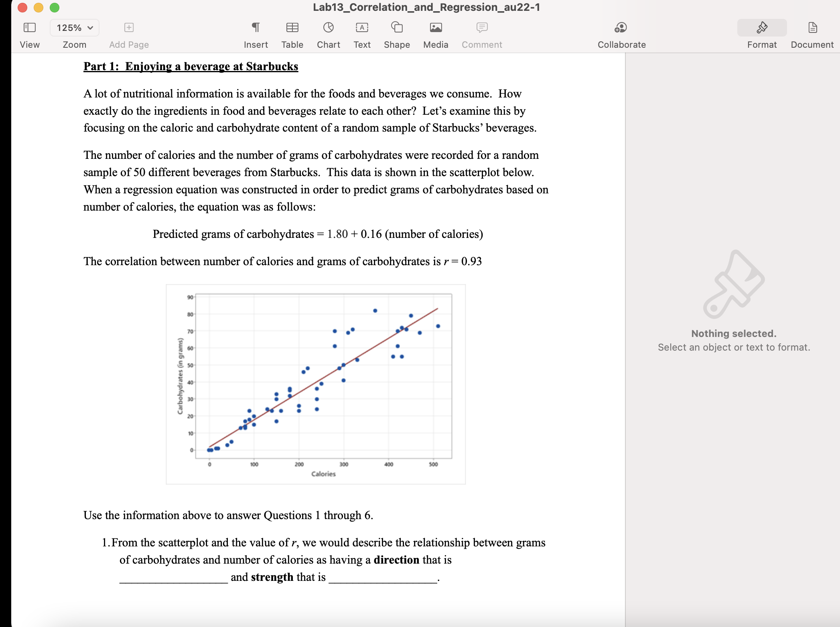Image resolution: width=840 pixels, height=627 pixels.
Task: Open the Chart insertion menu
Action: click(x=328, y=34)
